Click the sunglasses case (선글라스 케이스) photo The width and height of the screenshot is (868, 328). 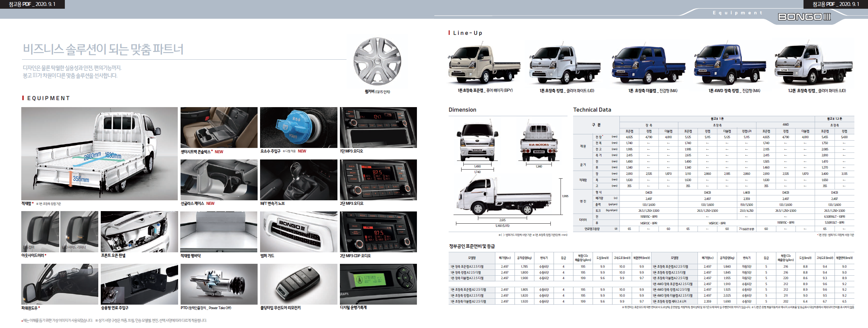(x=219, y=180)
